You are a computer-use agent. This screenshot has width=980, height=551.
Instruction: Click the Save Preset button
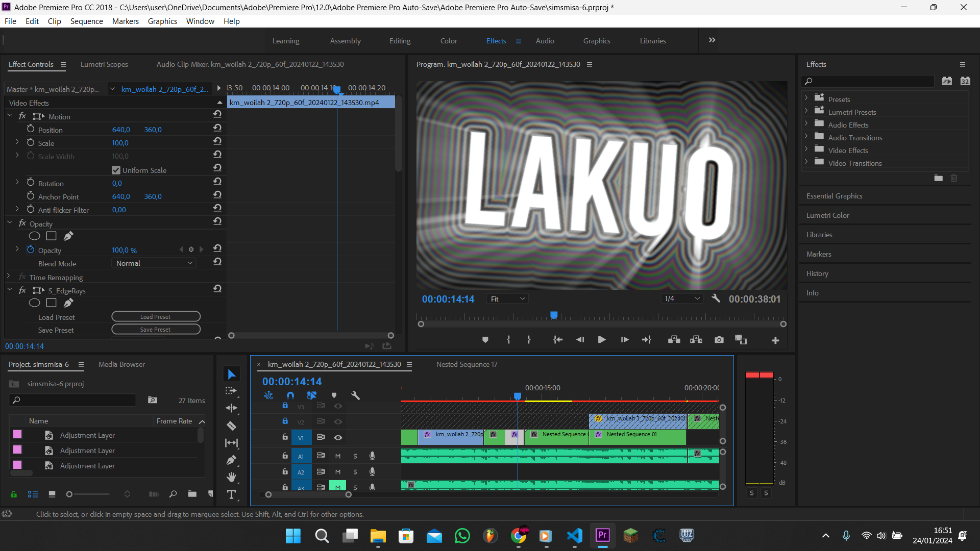pyautogui.click(x=156, y=330)
